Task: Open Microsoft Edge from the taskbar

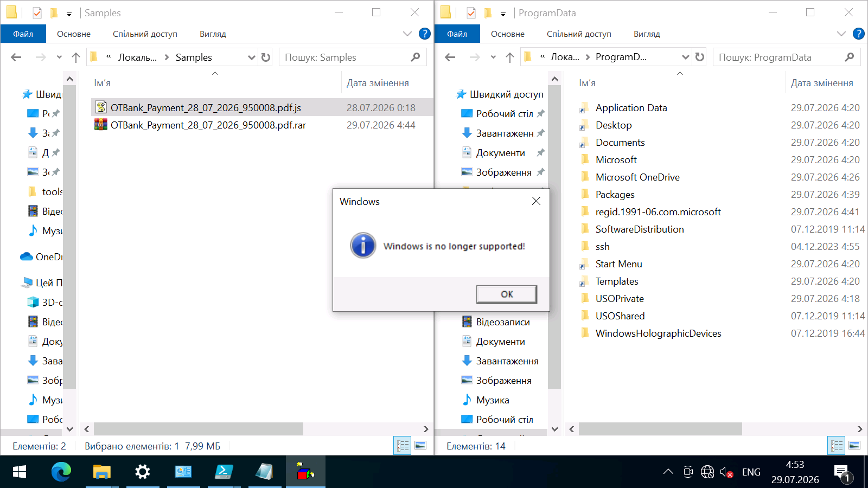Action: [x=61, y=472]
